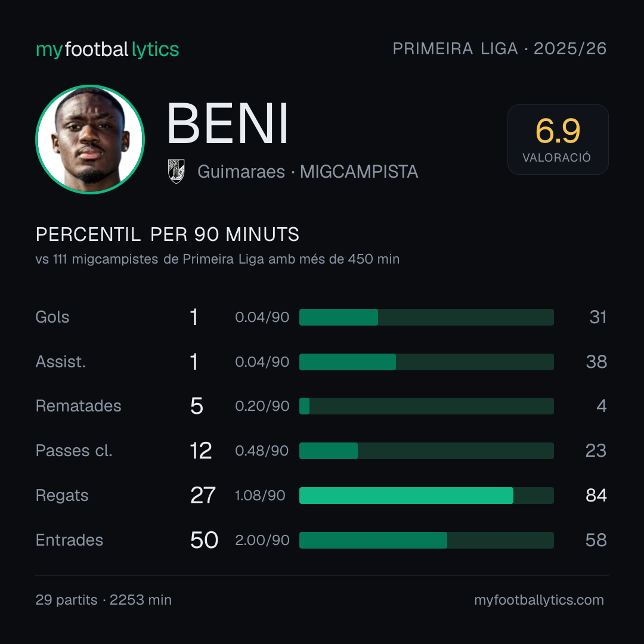The height and width of the screenshot is (644, 644).
Task: Click the Passes cl. percentile bar
Action: point(426,451)
